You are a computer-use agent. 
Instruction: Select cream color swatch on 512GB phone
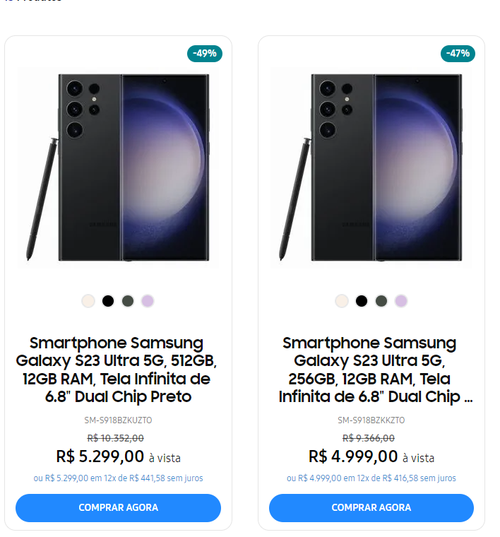[x=88, y=301]
